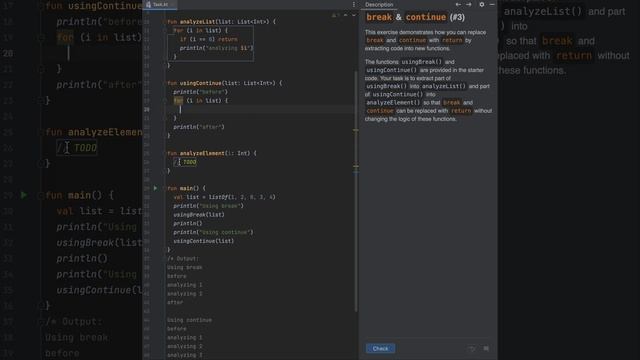
Task: Click the 'fun analyzeElement(i: Int)' declaration
Action: (x=212, y=153)
